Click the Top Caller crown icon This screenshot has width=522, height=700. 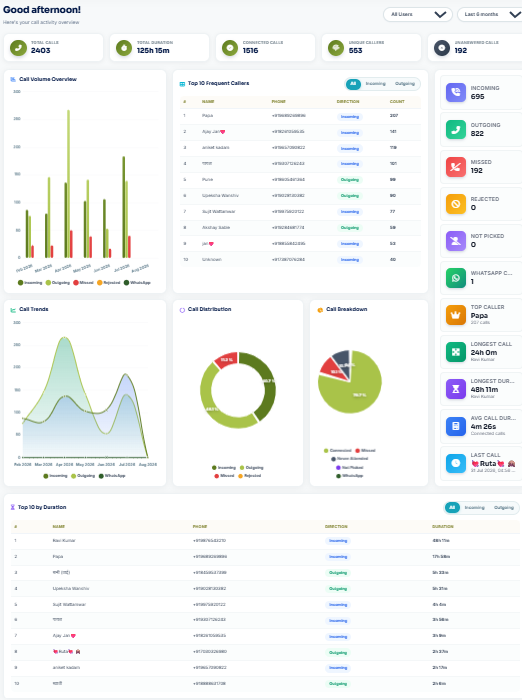(455, 315)
